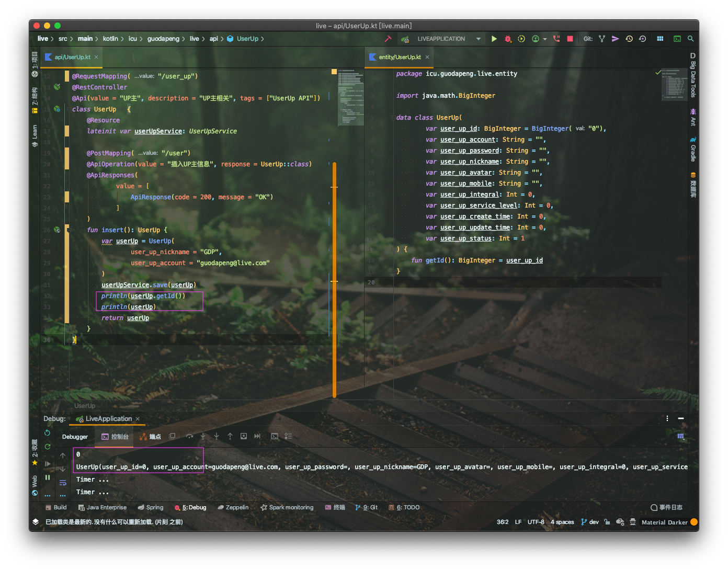
Task: Stop the running application with red square
Action: (570, 39)
